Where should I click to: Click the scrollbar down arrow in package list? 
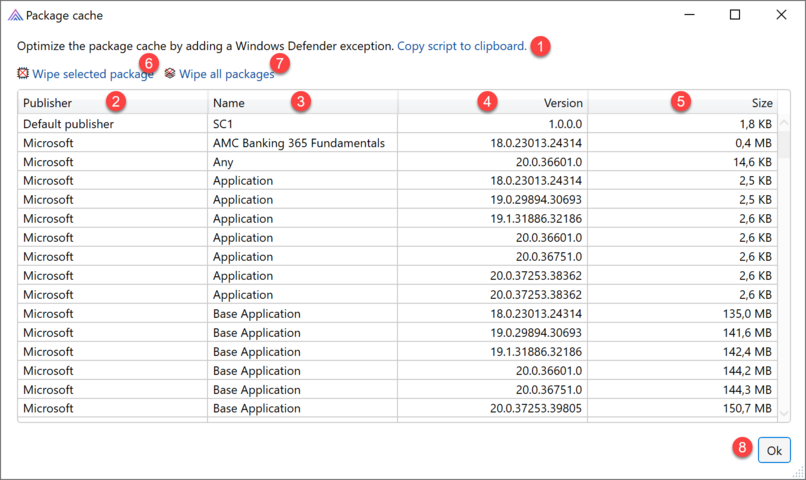click(x=784, y=413)
